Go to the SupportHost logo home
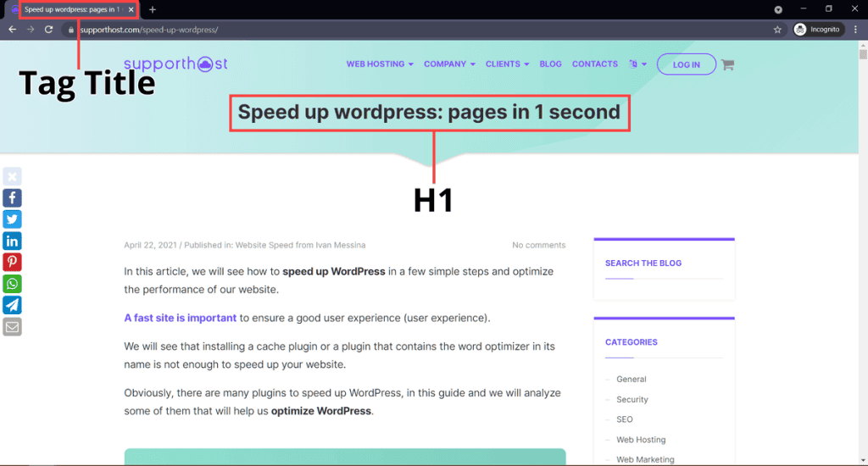The image size is (868, 466). (175, 64)
